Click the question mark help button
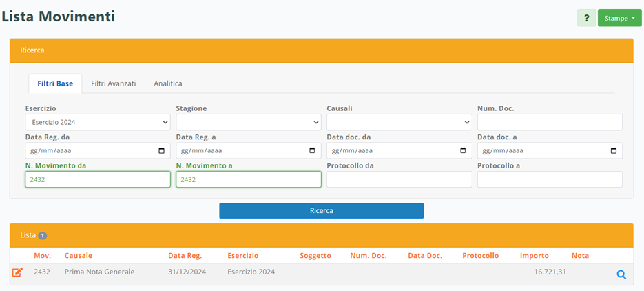The height and width of the screenshot is (291, 644). click(586, 18)
